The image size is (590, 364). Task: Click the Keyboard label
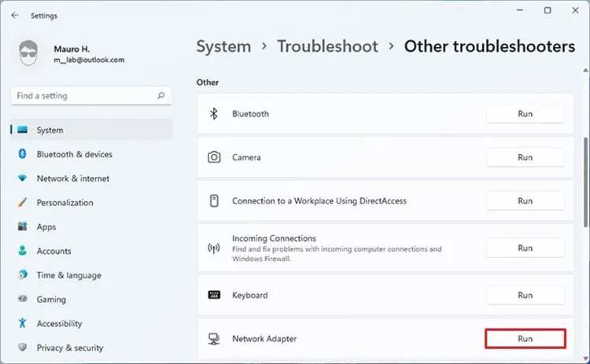[250, 295]
